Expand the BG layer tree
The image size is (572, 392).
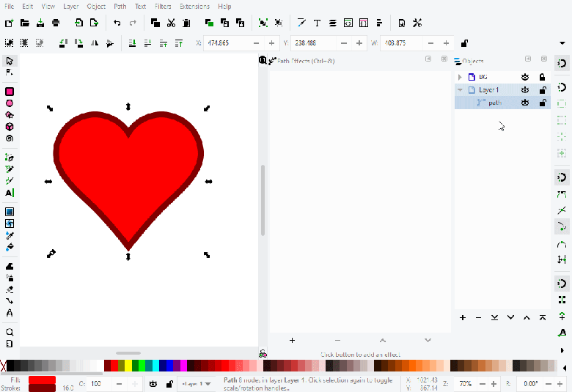(460, 77)
